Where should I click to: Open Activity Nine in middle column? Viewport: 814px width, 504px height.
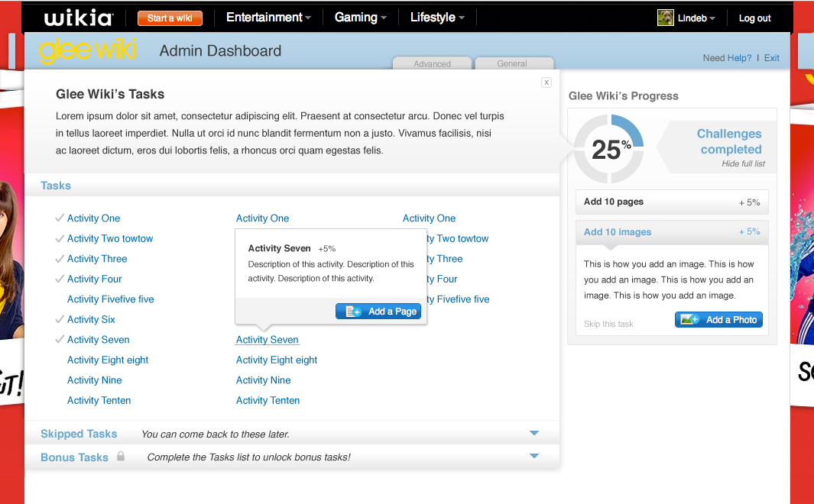[x=263, y=380]
